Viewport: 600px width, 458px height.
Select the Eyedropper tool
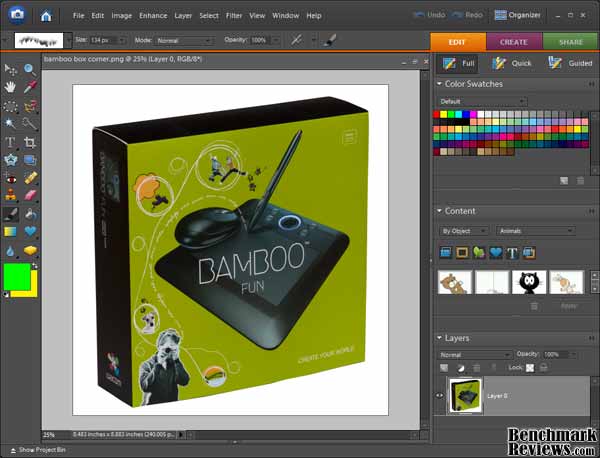[30, 88]
